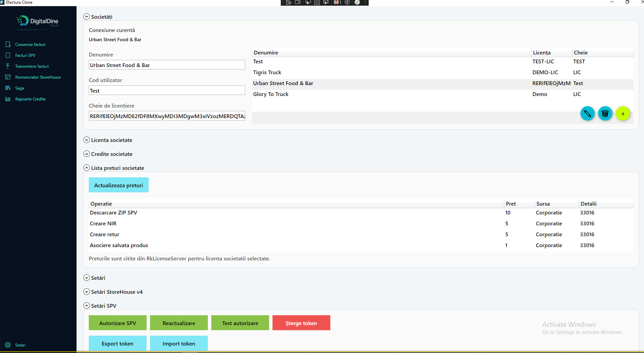Viewport: 644px width, 353px height.
Task: Click Corporatie source in the Creare NIR row
Action: pyautogui.click(x=549, y=224)
